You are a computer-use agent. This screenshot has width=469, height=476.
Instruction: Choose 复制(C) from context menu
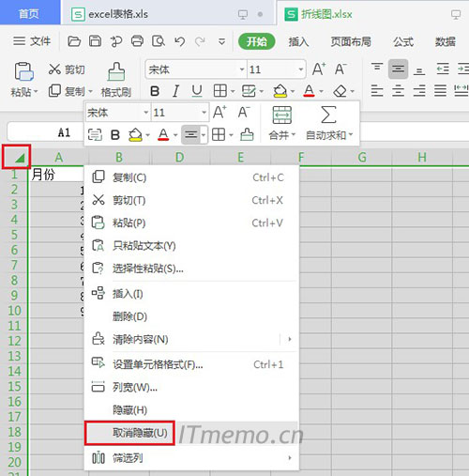191,177
